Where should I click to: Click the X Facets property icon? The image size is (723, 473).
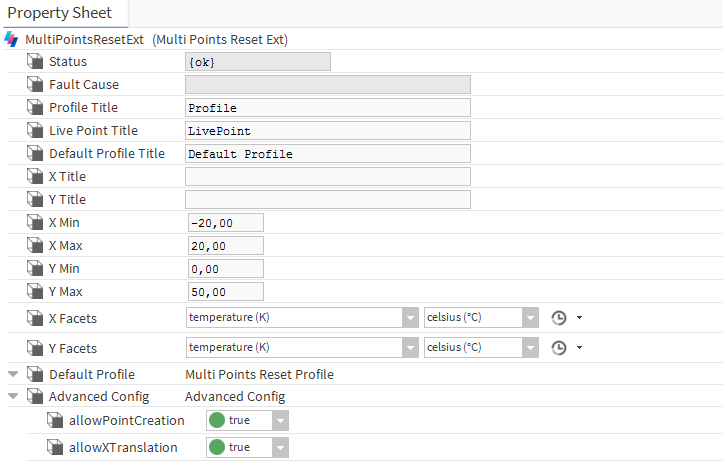pos(35,318)
